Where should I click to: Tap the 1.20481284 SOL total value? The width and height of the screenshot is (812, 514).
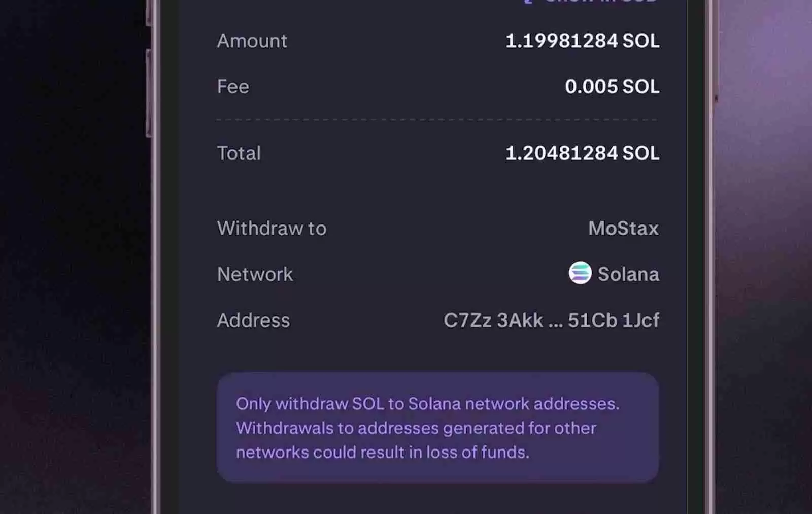click(582, 153)
